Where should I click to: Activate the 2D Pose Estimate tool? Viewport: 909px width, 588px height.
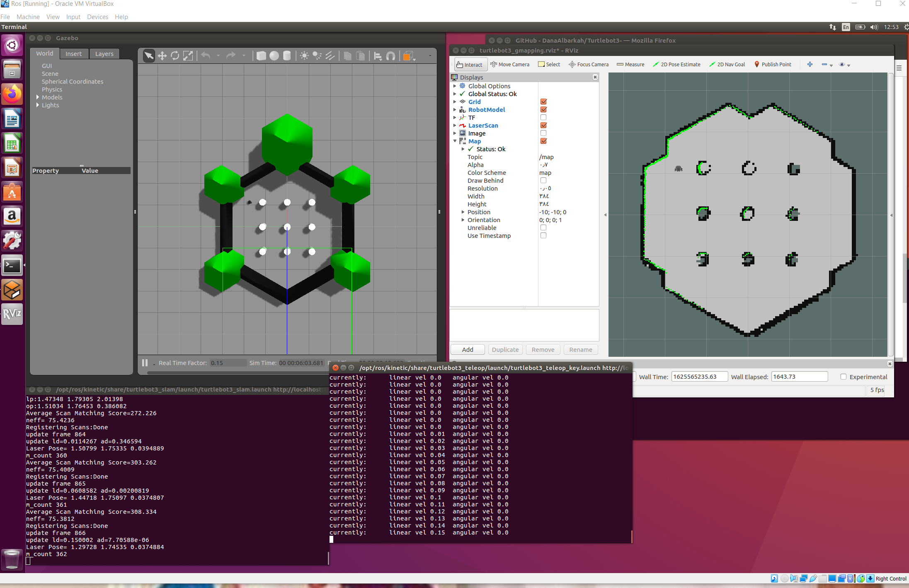point(676,64)
